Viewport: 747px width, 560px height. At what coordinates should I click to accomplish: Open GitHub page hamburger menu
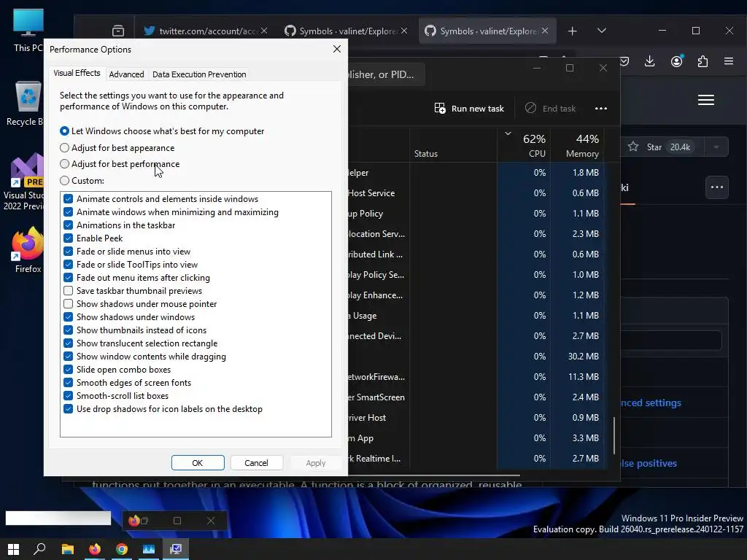click(x=705, y=100)
